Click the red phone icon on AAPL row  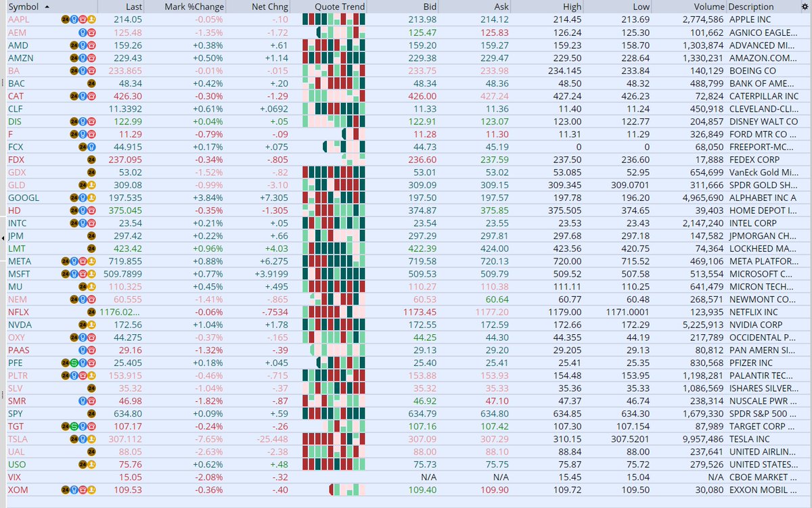tap(82, 20)
